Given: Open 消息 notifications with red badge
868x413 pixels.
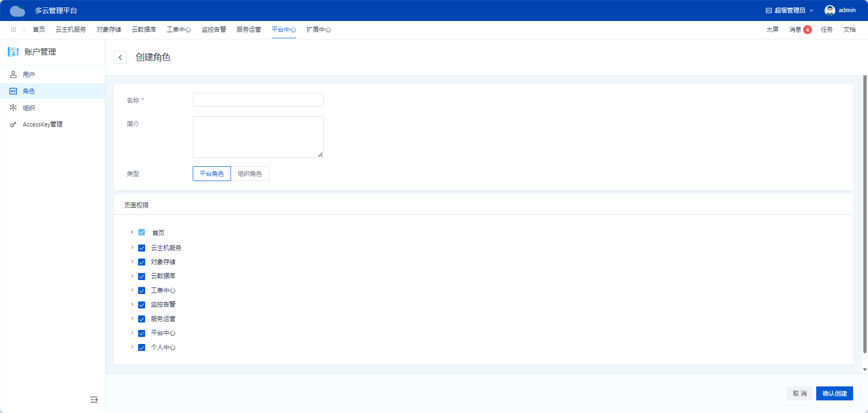Looking at the screenshot, I should point(800,29).
